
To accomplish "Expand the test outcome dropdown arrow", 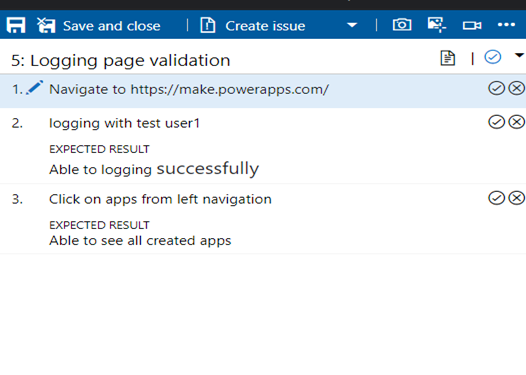I will (520, 55).
